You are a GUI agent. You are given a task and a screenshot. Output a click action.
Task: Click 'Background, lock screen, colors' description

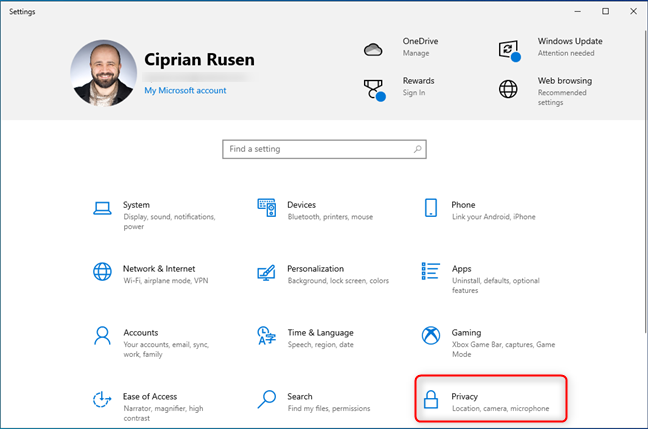(x=338, y=281)
